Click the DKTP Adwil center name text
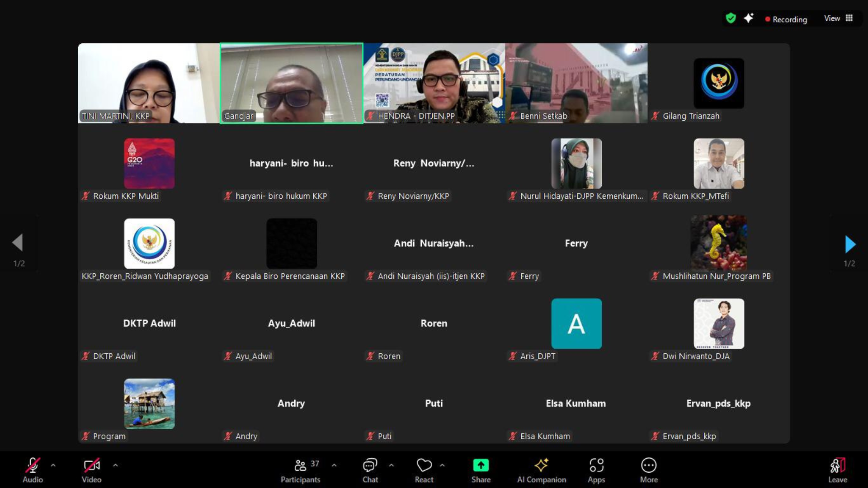Screen dimensions: 868x488 tap(149, 324)
